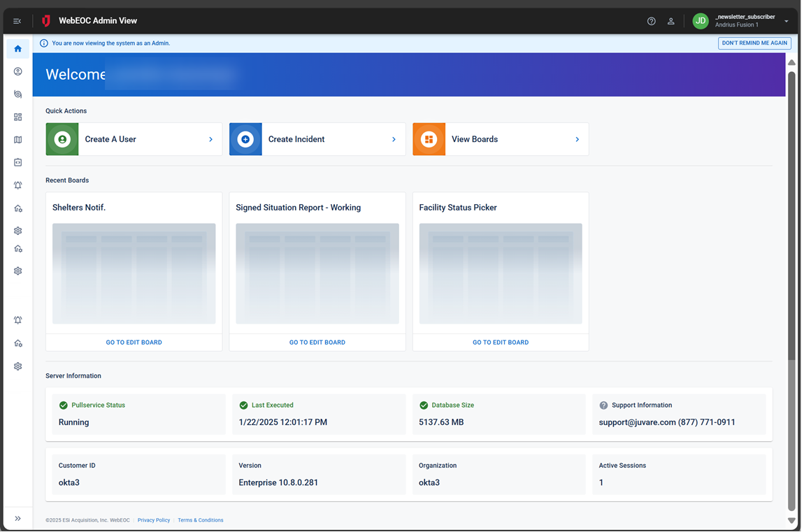This screenshot has width=804, height=532.
Task: Click the notifications bell icon in the sidebar
Action: [17, 185]
